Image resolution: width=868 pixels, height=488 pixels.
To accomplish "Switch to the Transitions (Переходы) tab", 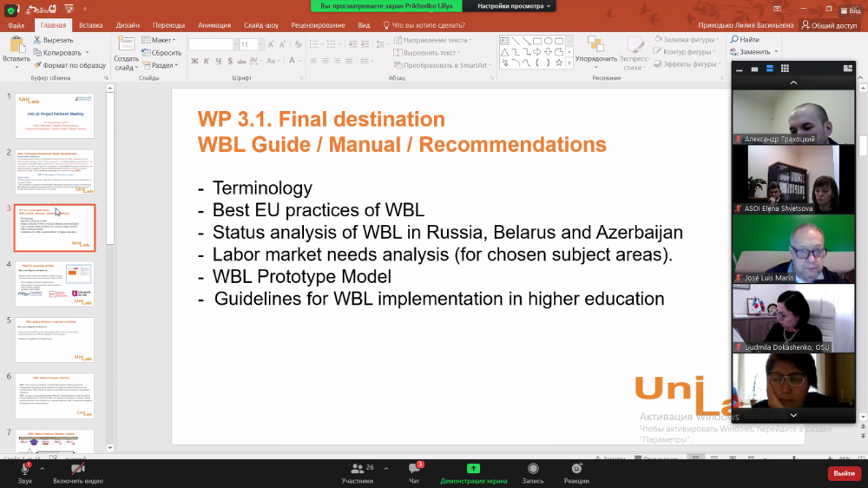I will point(169,25).
